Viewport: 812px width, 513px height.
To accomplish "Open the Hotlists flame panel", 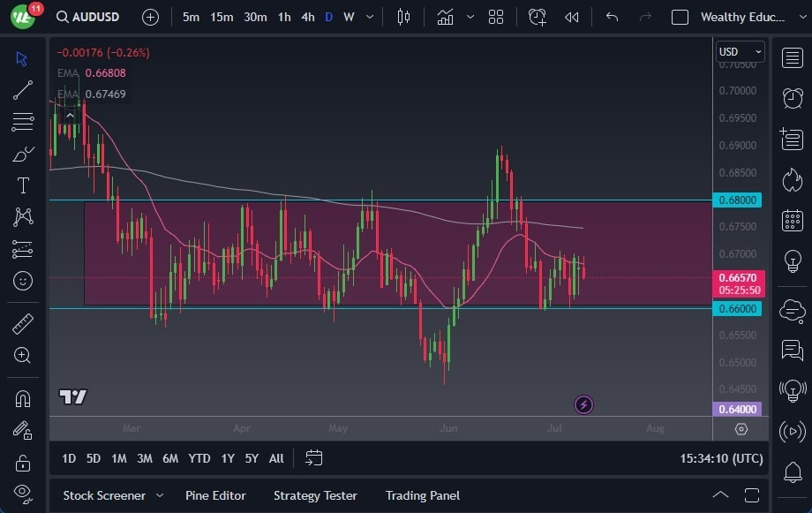I will [792, 179].
